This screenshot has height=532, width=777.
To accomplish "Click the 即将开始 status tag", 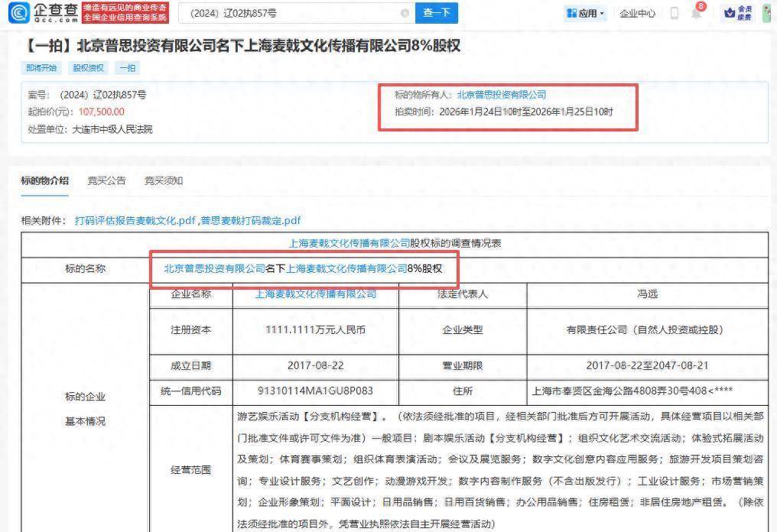I will pos(42,68).
